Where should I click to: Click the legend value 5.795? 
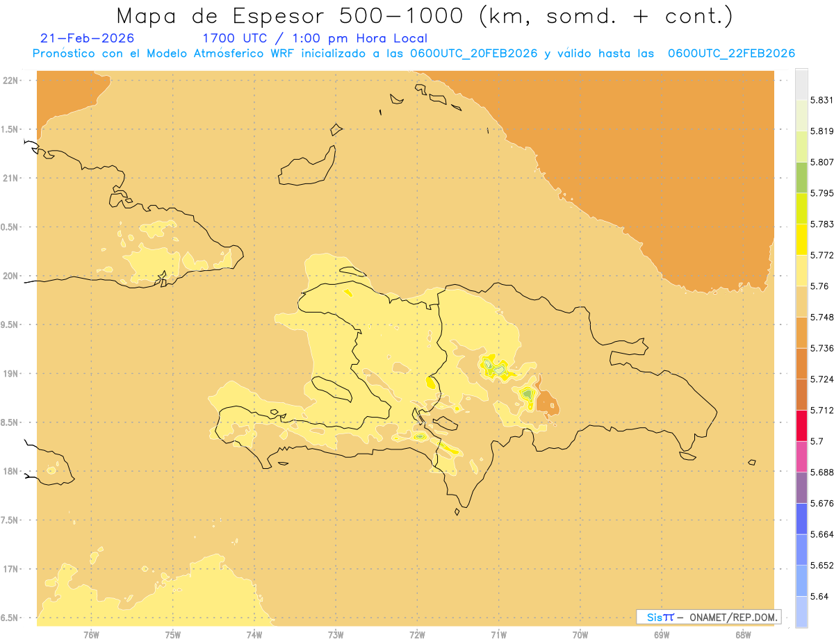click(821, 193)
